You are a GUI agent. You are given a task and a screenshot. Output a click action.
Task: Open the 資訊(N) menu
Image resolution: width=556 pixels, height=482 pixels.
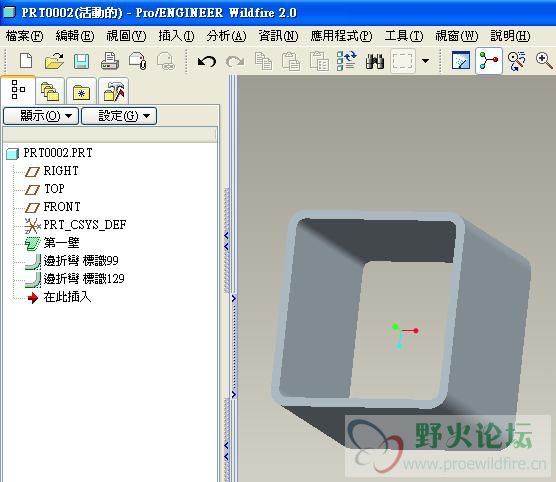pos(278,36)
